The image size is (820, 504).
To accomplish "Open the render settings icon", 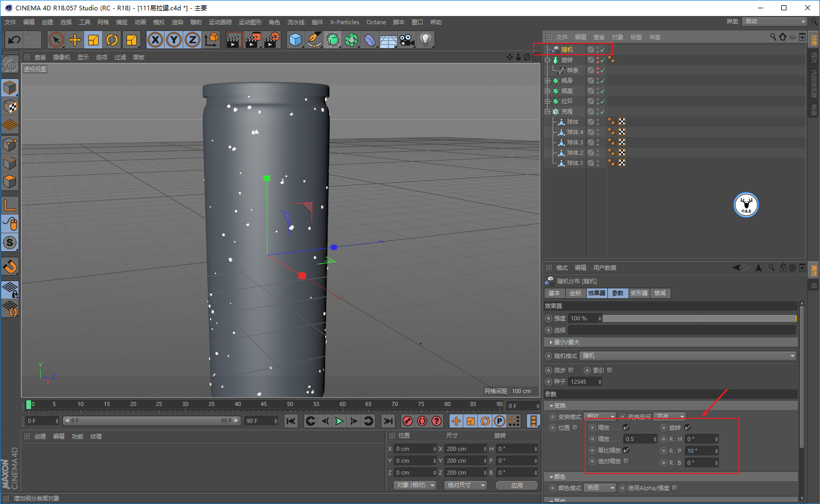I will coord(272,40).
